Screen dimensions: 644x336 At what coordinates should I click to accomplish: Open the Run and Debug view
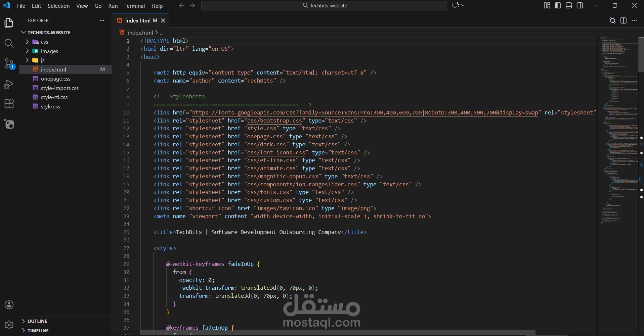point(9,84)
